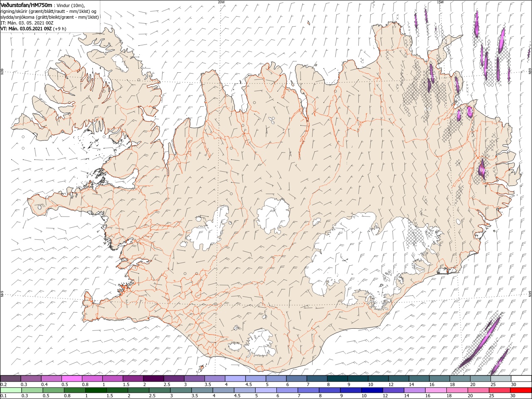The height and width of the screenshot is (399, 532).
Task: Select the bright pink snow swatch labeled 0.5
Action: [x=71, y=379]
